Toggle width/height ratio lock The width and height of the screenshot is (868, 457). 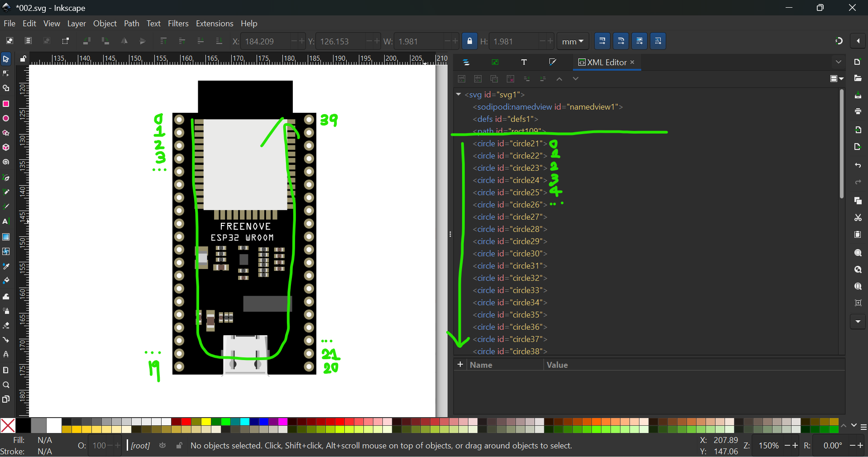click(x=470, y=41)
